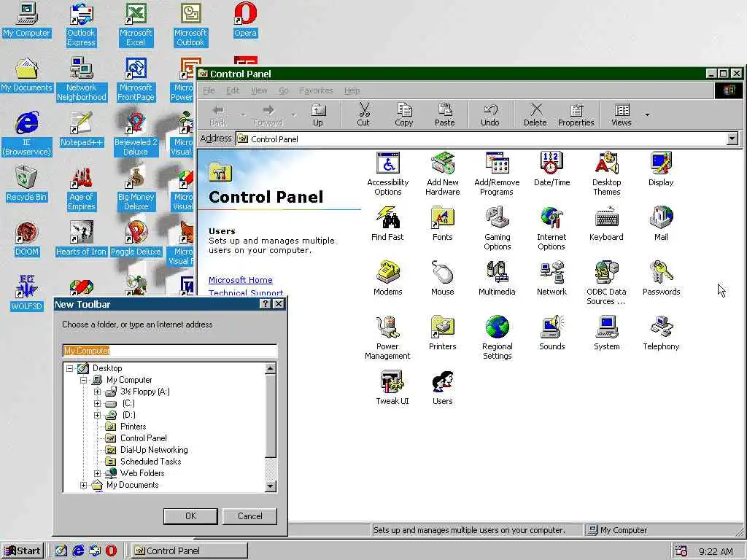Open the Views dropdown arrow
The width and height of the screenshot is (747, 560).
pyautogui.click(x=647, y=114)
